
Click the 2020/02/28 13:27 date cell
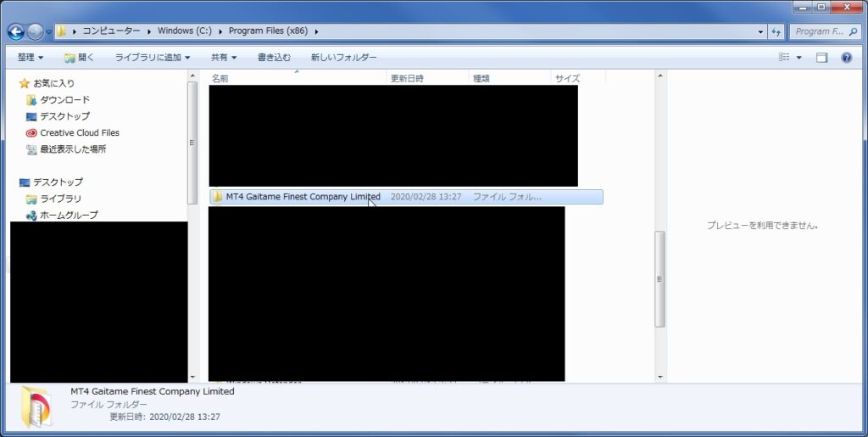426,197
